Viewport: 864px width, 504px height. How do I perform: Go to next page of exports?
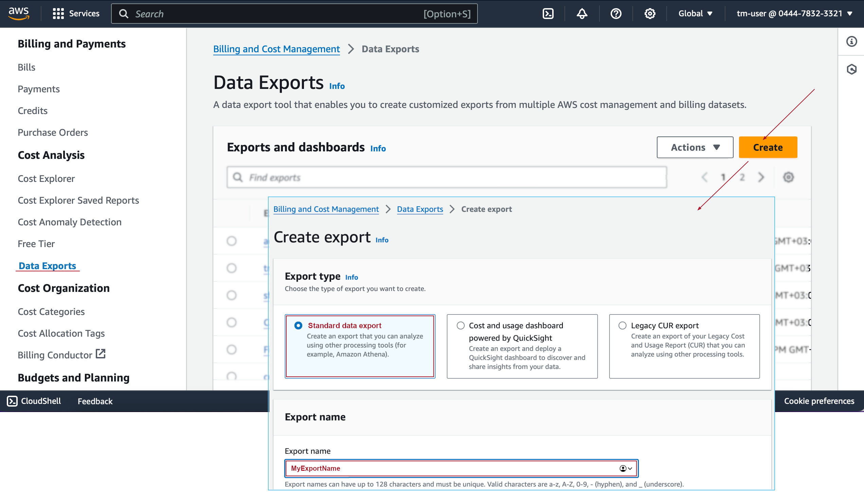pyautogui.click(x=761, y=177)
